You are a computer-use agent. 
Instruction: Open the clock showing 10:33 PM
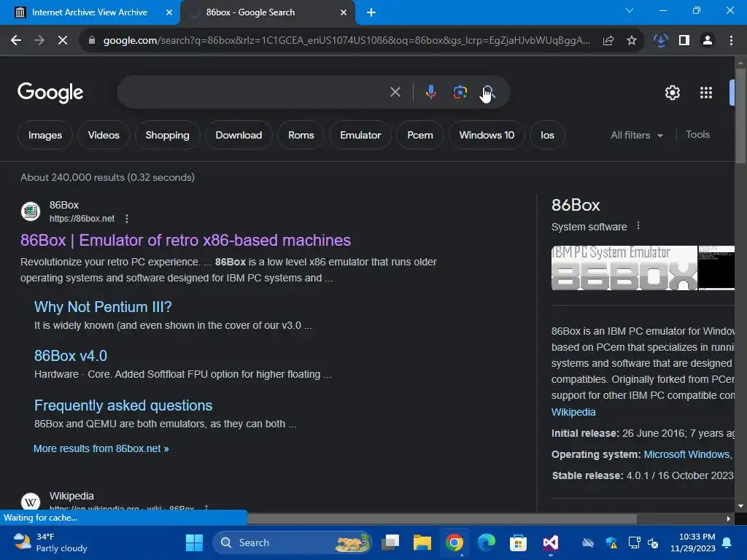coord(693,542)
